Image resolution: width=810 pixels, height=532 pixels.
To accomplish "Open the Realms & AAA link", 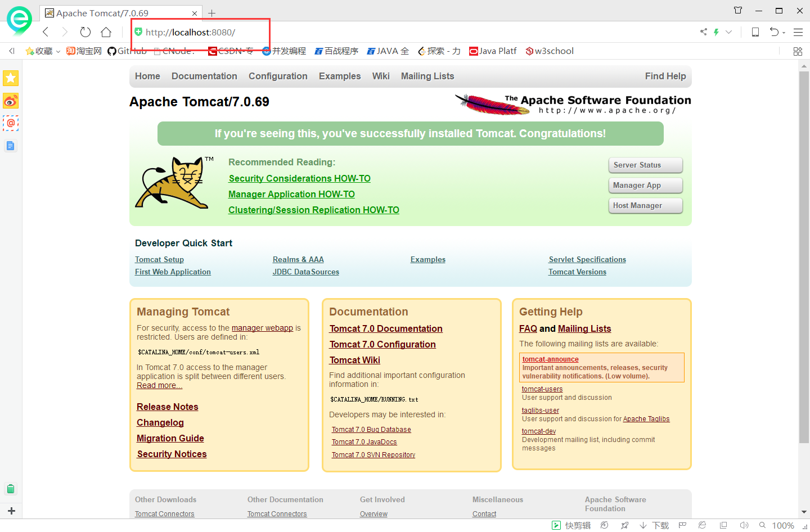I will [x=298, y=260].
